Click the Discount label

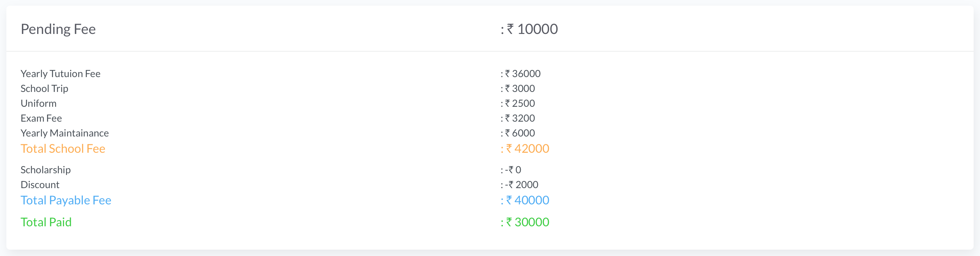[40, 185]
